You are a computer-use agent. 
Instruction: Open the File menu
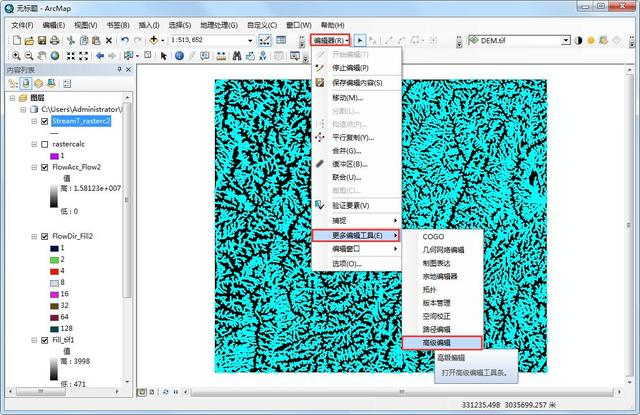coord(22,25)
